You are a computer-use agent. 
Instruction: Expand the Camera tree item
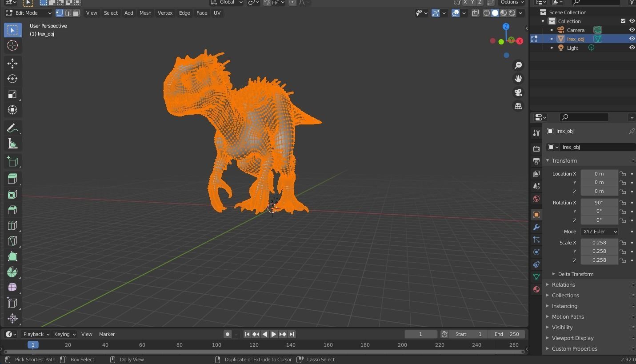pos(552,30)
